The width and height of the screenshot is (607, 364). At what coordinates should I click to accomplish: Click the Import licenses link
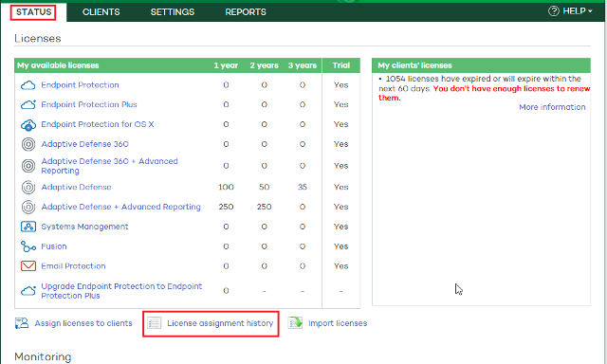pos(338,323)
